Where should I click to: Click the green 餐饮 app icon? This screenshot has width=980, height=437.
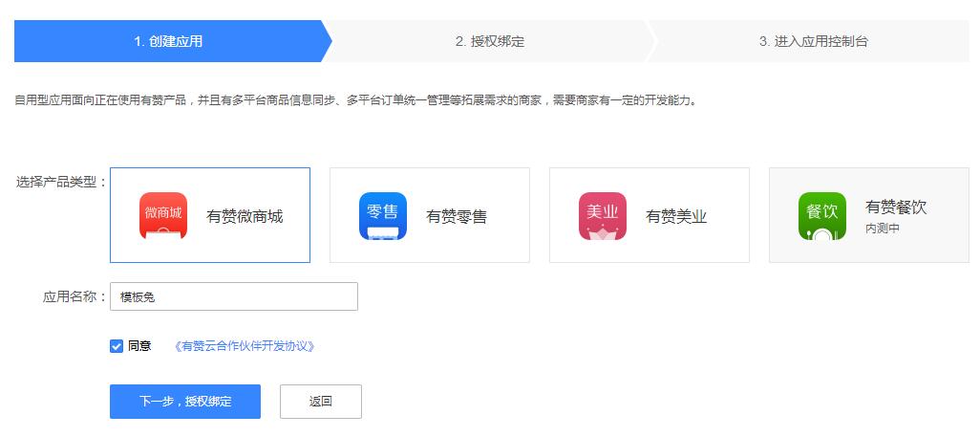click(x=822, y=215)
